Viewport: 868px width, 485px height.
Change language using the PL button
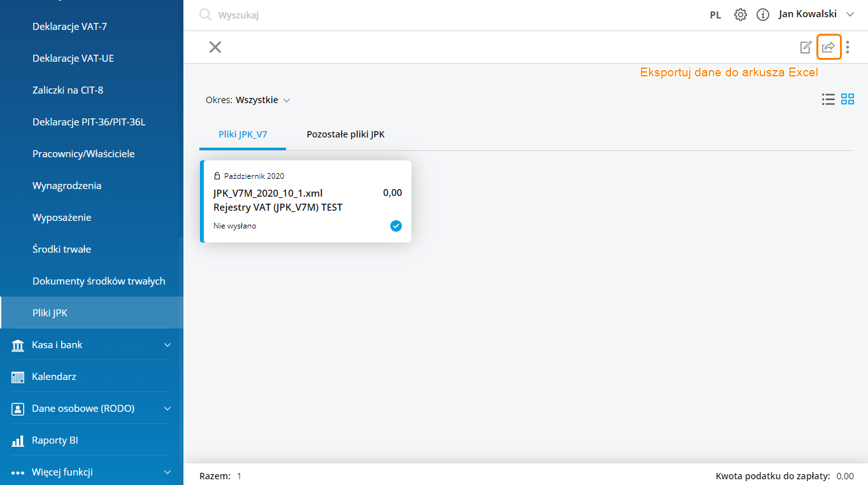pos(715,15)
